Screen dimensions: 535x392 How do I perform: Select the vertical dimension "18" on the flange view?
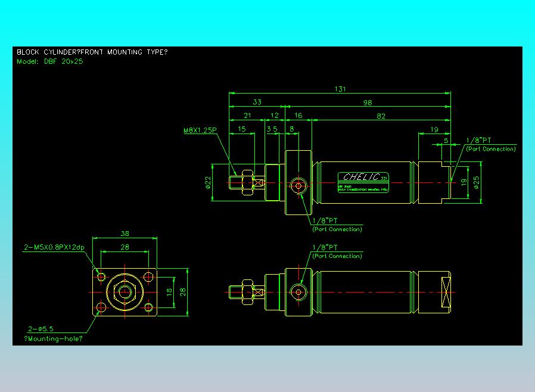coord(169,292)
